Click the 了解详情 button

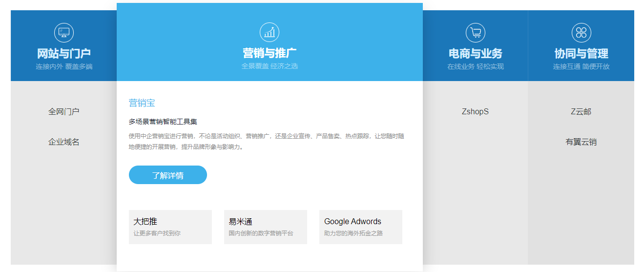pos(168,175)
